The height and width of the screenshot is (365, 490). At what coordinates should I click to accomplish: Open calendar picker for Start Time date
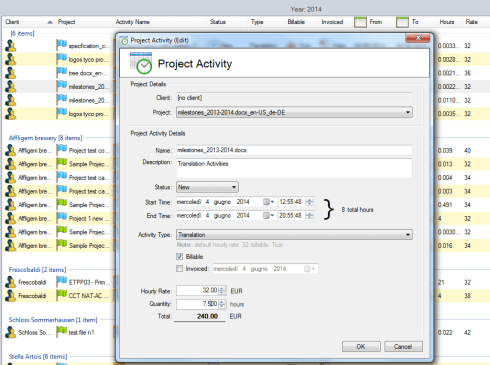point(268,202)
